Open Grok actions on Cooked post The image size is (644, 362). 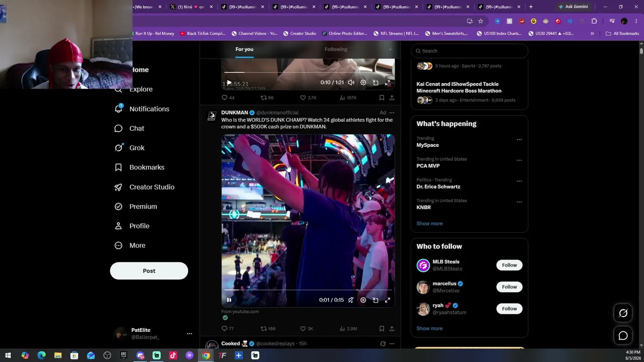[x=383, y=344]
